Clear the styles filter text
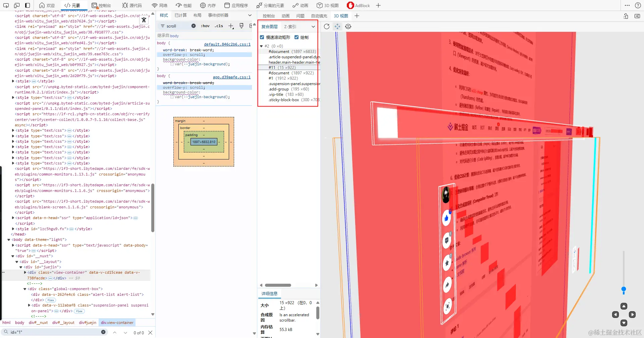644x338 pixels. coord(194,26)
